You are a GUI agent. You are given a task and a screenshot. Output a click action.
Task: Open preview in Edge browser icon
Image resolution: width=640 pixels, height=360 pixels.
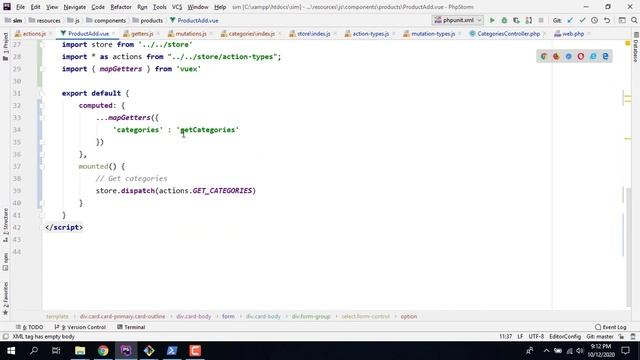pyautogui.click(x=605, y=56)
